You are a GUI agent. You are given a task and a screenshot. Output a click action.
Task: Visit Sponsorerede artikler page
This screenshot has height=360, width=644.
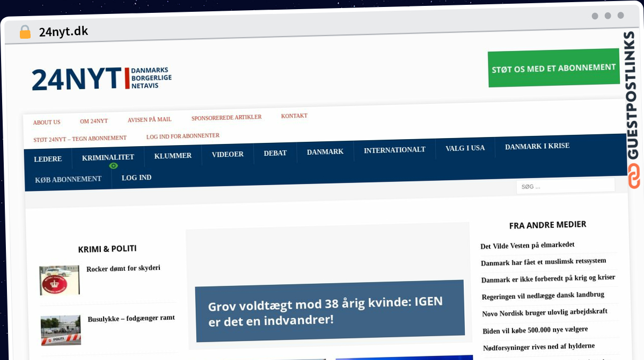(x=226, y=118)
